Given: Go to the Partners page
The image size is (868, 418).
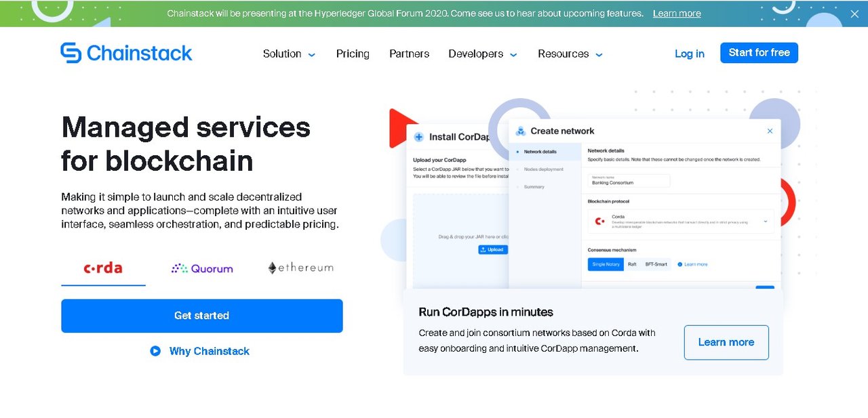Looking at the screenshot, I should 409,54.
